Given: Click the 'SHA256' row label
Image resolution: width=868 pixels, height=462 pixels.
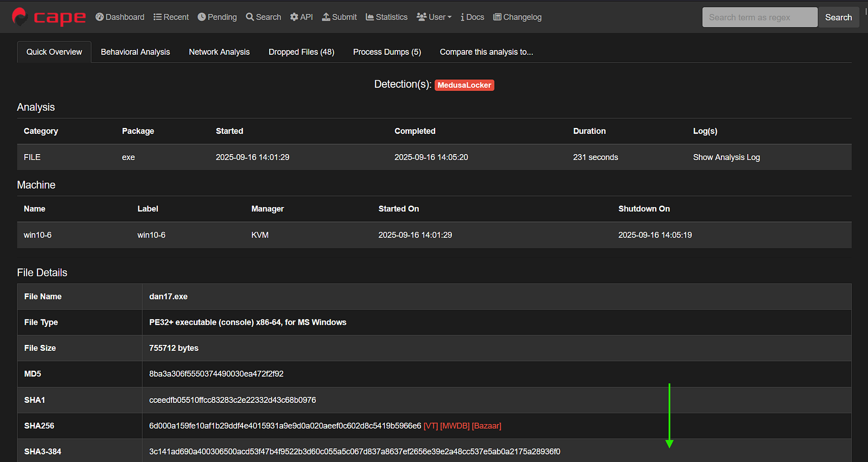Looking at the screenshot, I should pos(39,426).
